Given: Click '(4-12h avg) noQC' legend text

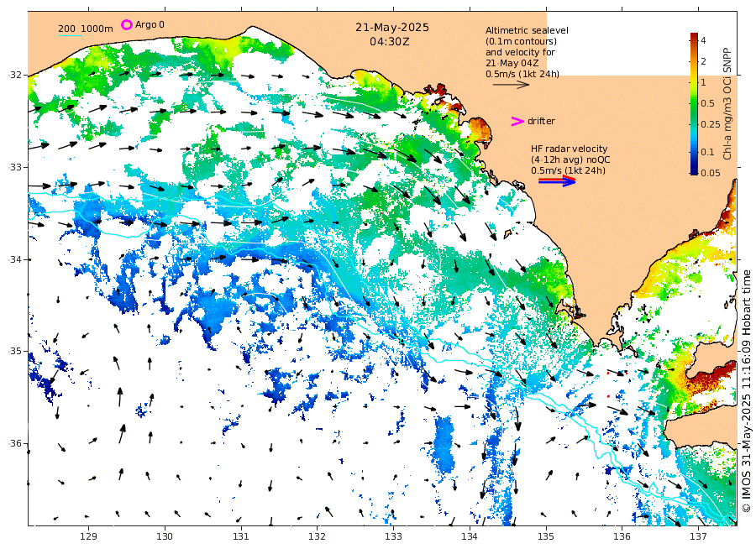Looking at the screenshot, I should (x=570, y=160).
